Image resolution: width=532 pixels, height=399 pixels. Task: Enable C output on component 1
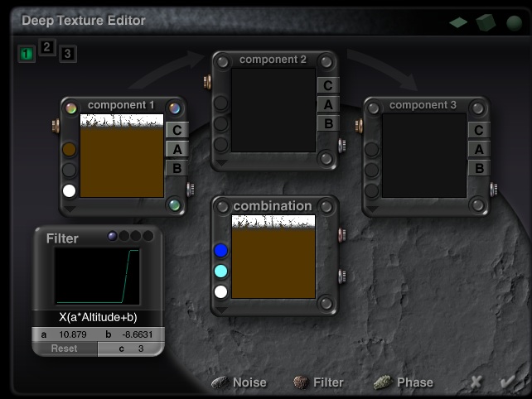pyautogui.click(x=177, y=130)
